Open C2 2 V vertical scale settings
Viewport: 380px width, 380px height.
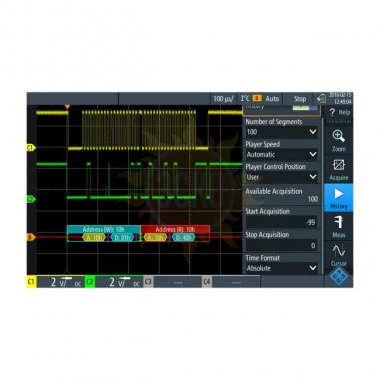click(119, 282)
